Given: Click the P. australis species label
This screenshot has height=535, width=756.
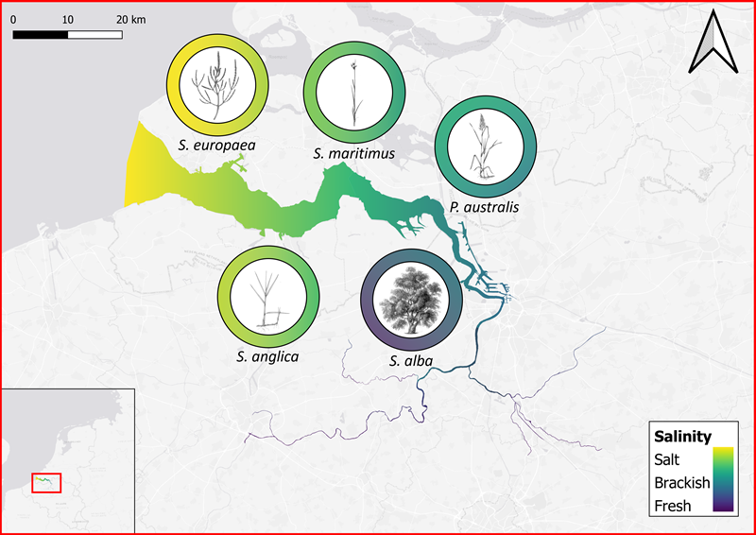Looking at the screenshot, I should pyautogui.click(x=485, y=205).
